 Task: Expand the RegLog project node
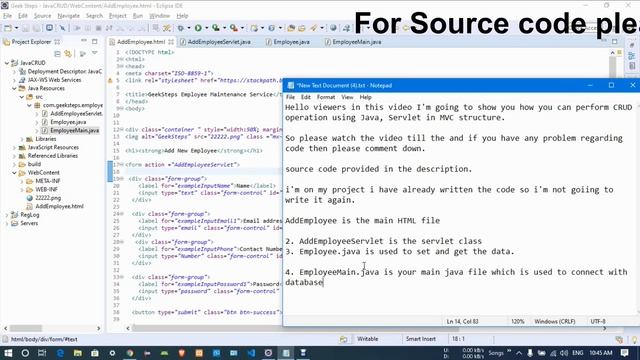pos(7,215)
